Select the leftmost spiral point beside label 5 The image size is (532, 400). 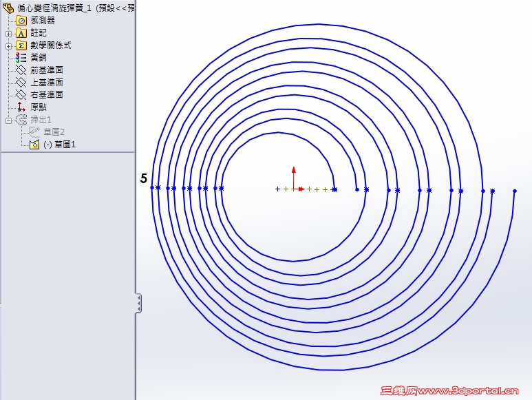coord(152,188)
